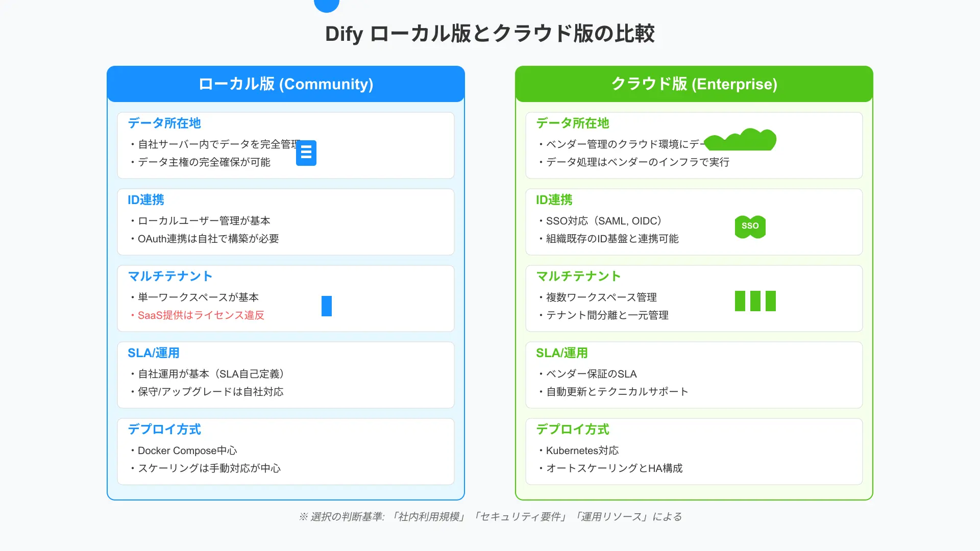Click text スケーリングは手動対応が中心
The image size is (980, 551).
tap(205, 468)
